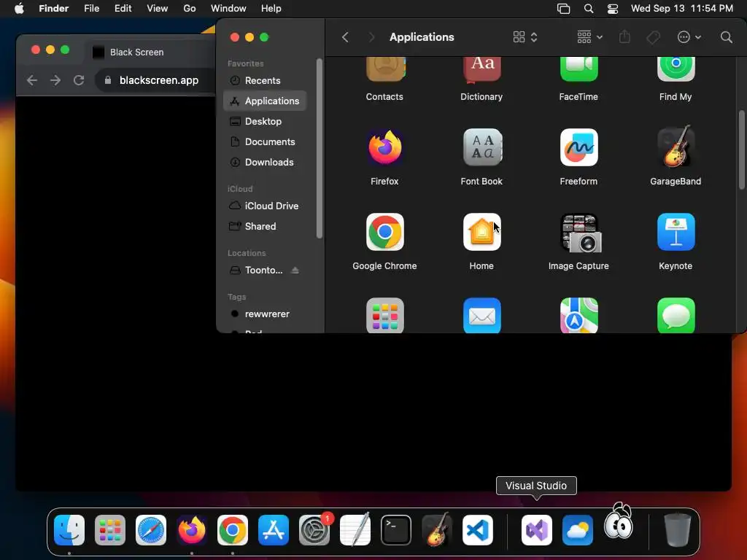Image resolution: width=747 pixels, height=560 pixels.
Task: Open the Contacts app icon
Action: pyautogui.click(x=385, y=69)
